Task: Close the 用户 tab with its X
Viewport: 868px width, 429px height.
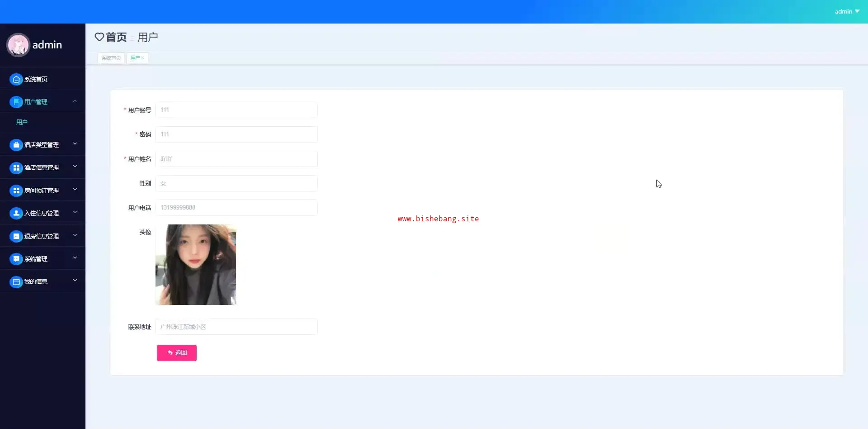Action: click(142, 58)
